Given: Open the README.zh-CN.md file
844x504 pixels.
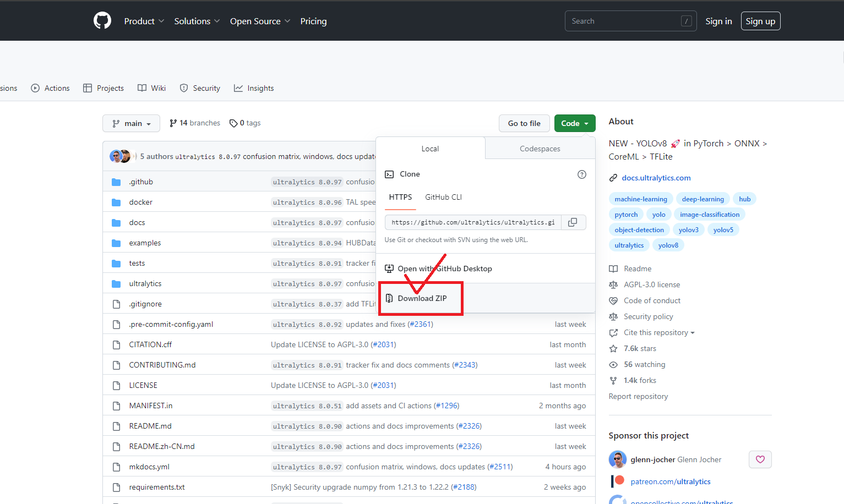Looking at the screenshot, I should (162, 446).
